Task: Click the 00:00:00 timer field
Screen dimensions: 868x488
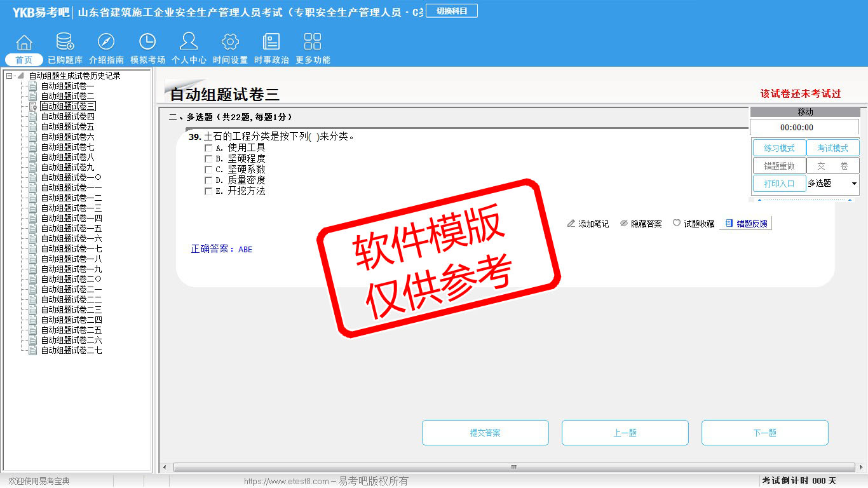Action: (x=804, y=127)
